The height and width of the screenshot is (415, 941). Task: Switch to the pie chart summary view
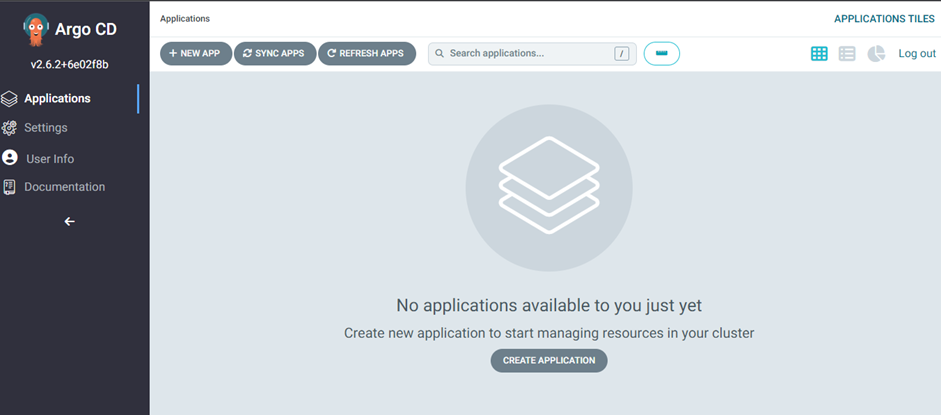pos(876,53)
